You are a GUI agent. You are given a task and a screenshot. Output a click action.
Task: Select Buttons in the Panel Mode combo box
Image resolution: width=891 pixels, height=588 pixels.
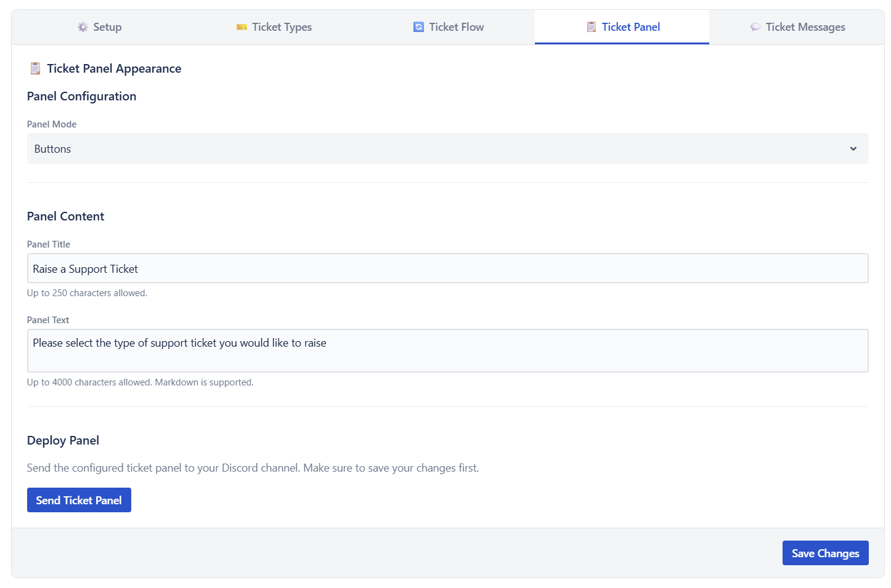click(447, 148)
